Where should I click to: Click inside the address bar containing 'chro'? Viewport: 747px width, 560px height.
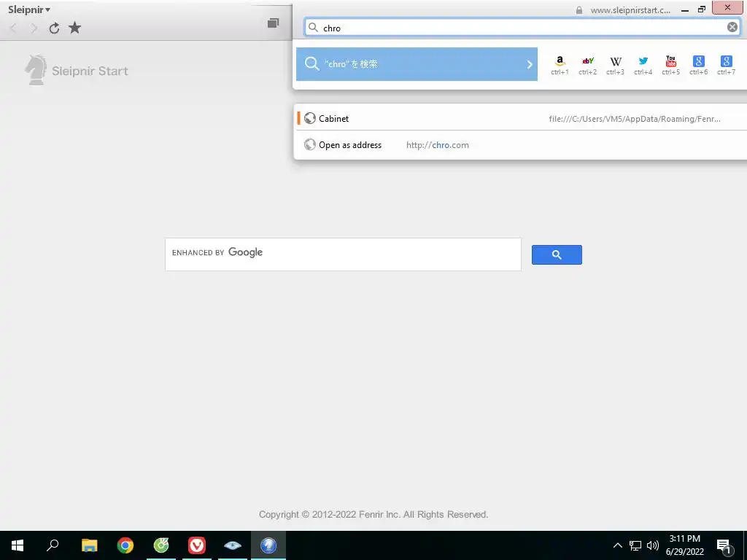coord(522,28)
